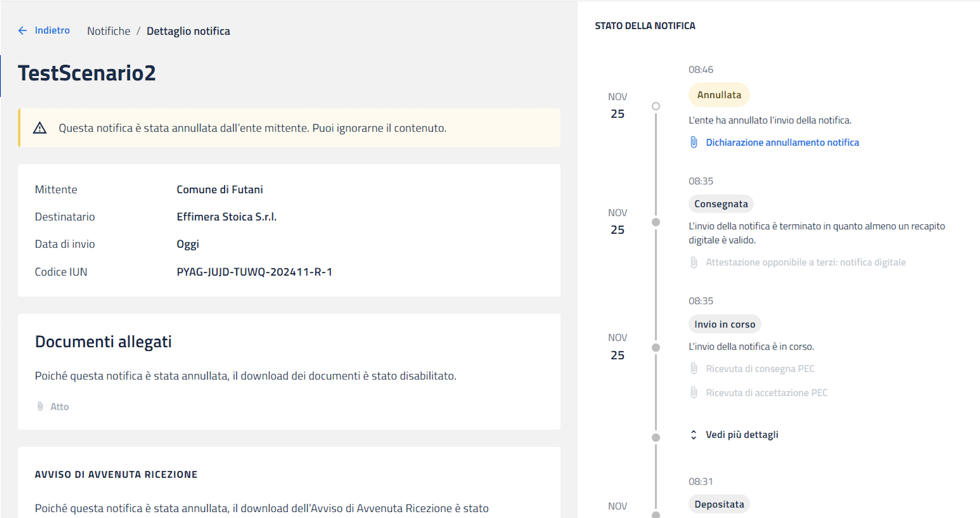
Task: Click the warning triangle icon in banner
Action: tap(40, 128)
